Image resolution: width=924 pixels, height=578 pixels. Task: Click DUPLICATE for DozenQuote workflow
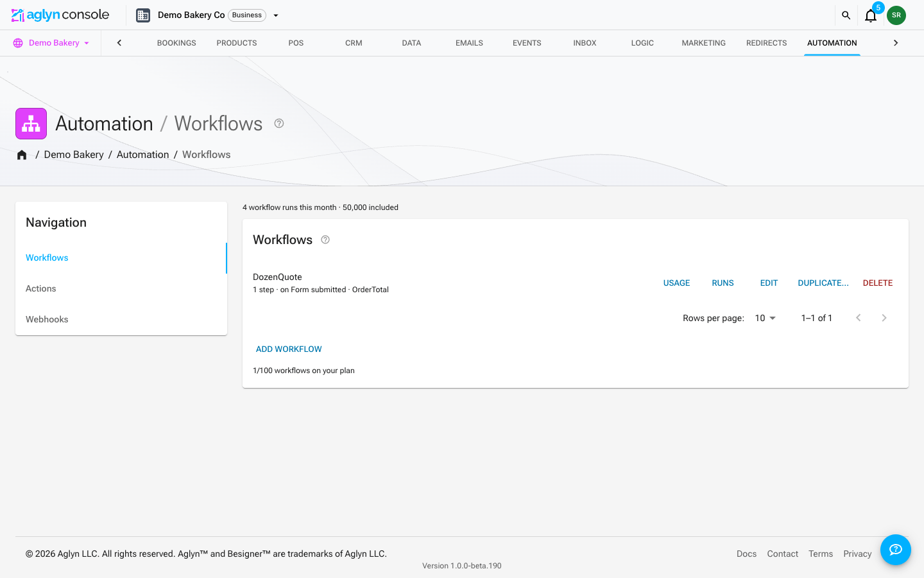pos(823,283)
